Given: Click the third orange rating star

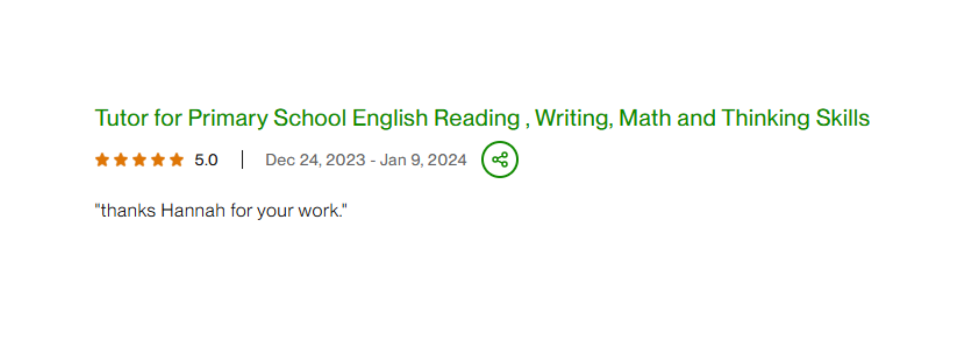Looking at the screenshot, I should tap(139, 159).
